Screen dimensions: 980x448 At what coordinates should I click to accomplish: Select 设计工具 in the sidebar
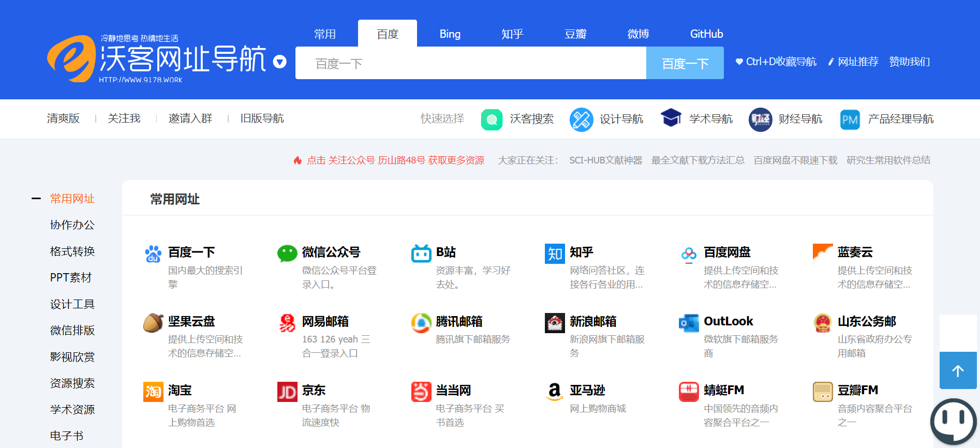click(72, 304)
